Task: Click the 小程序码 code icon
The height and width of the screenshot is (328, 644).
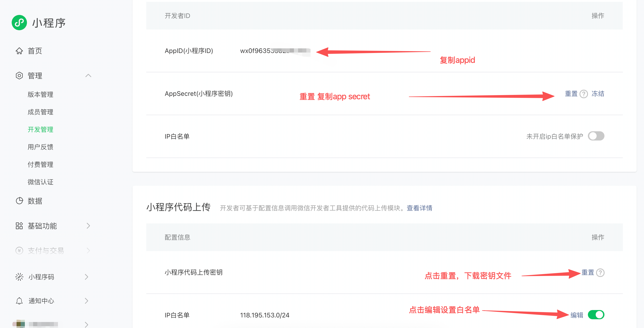Action: (19, 277)
